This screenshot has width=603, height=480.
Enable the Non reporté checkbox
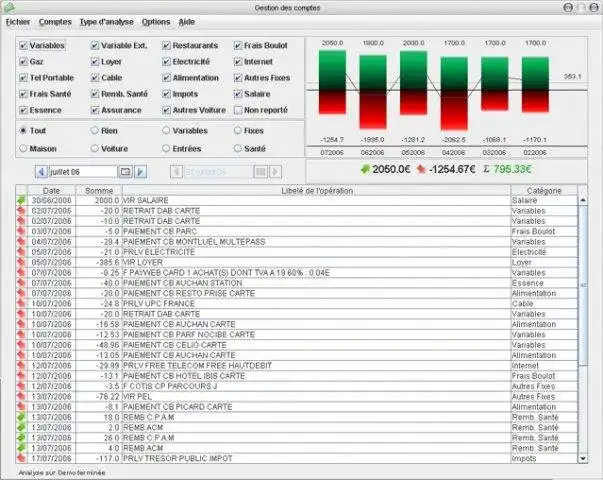(x=238, y=110)
